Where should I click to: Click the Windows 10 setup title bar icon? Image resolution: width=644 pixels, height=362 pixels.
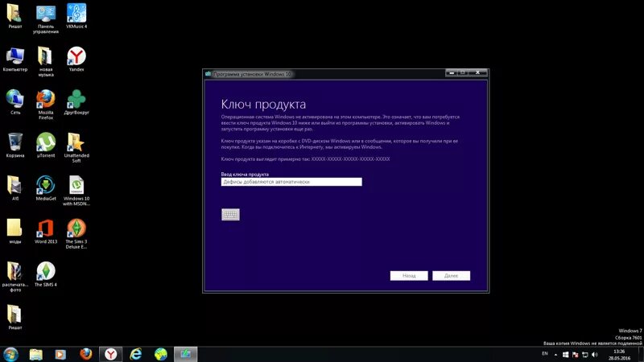click(x=208, y=74)
